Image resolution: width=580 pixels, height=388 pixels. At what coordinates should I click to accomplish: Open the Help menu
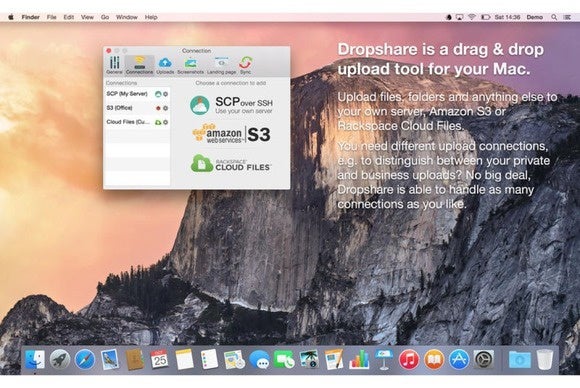[151, 17]
